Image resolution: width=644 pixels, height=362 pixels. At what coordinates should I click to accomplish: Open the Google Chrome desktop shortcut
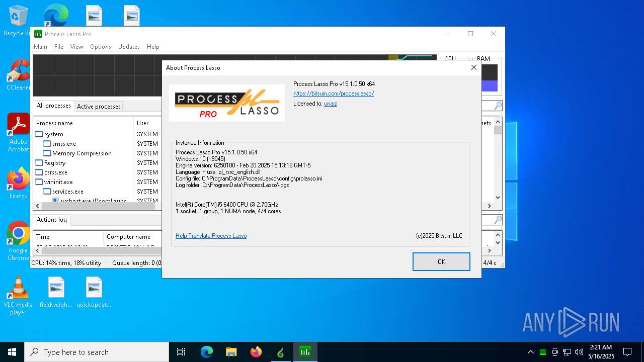[x=18, y=241]
